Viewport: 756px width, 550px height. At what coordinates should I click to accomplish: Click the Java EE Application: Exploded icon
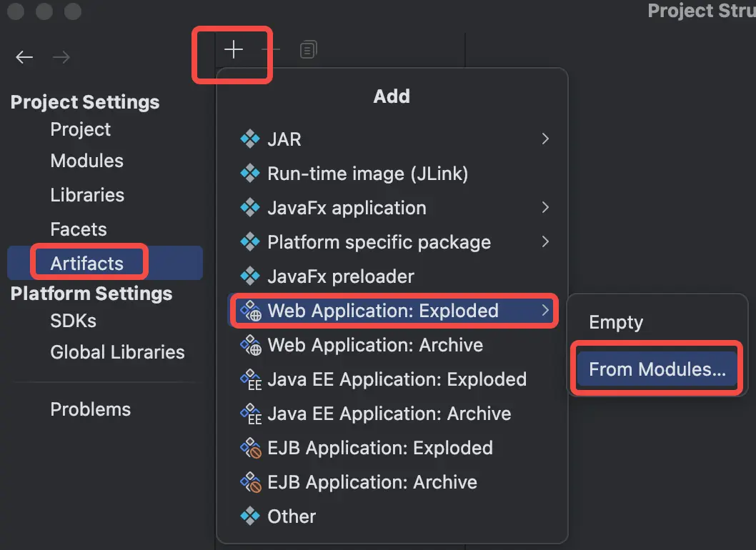click(x=251, y=379)
